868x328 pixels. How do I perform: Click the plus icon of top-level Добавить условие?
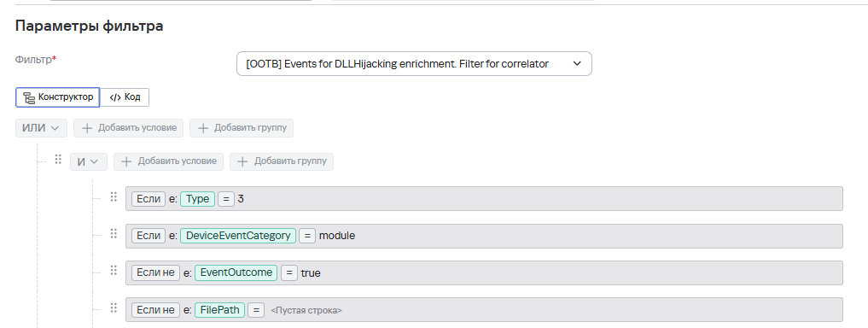[87, 128]
